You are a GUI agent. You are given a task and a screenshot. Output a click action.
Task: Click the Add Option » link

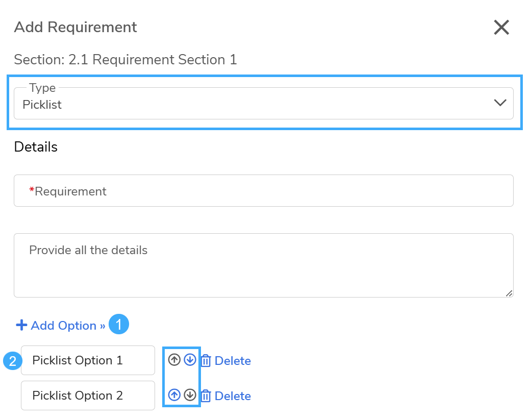pos(68,326)
